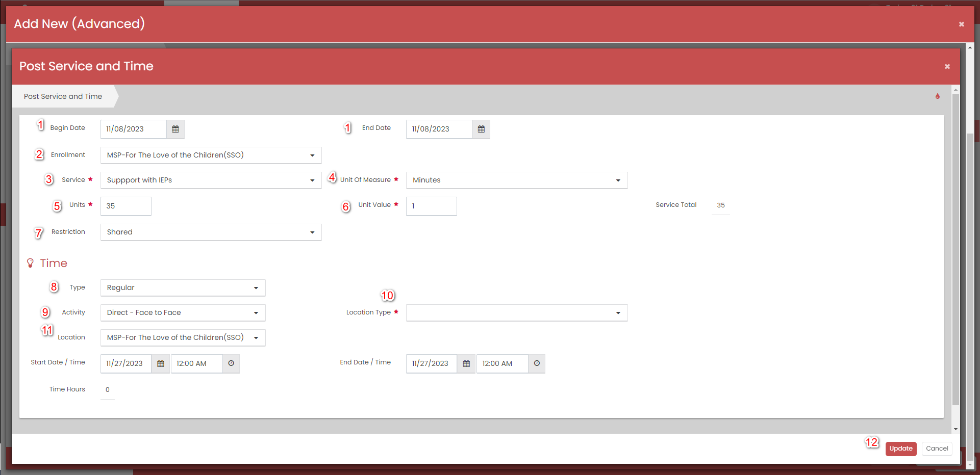
Task: Expand the Unit Of Measure dropdown
Action: click(516, 180)
